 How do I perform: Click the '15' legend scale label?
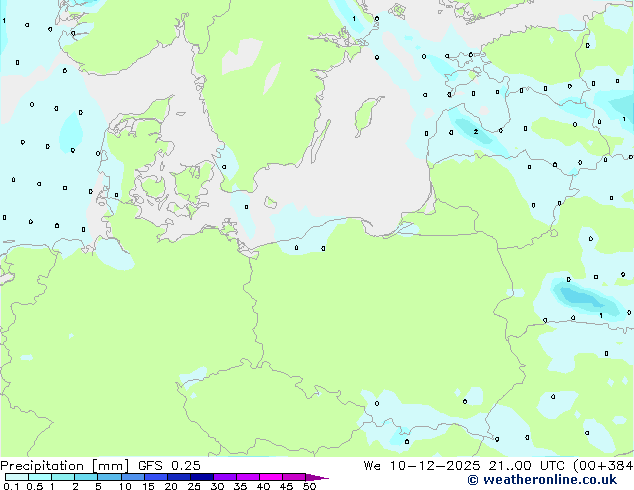point(148,486)
